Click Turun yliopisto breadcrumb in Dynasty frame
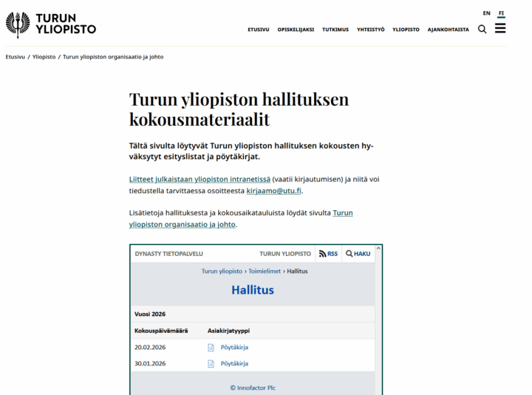Screen dimensions: 532x395 click(x=222, y=271)
